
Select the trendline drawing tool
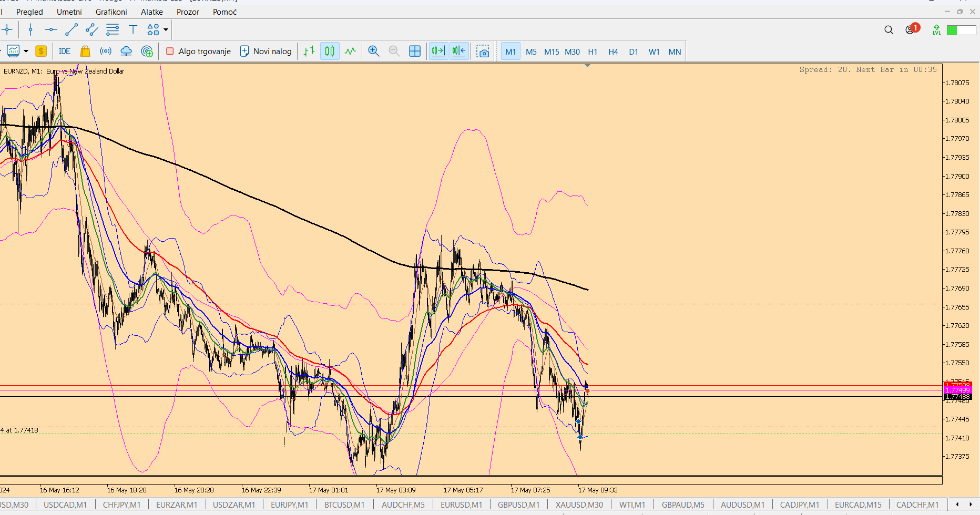tap(72, 30)
